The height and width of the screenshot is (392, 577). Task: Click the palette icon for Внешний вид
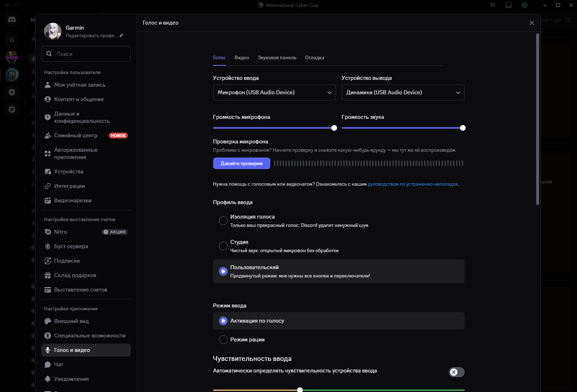point(47,321)
